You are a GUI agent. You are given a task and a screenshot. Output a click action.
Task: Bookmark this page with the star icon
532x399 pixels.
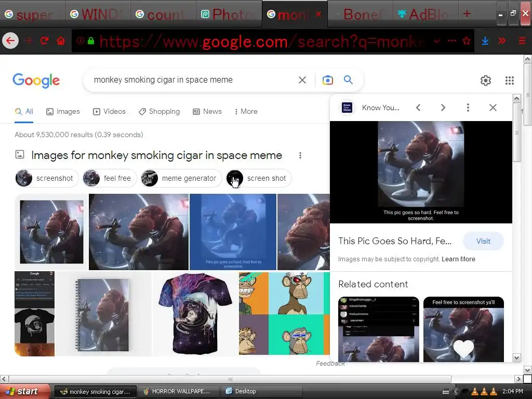pyautogui.click(x=467, y=41)
